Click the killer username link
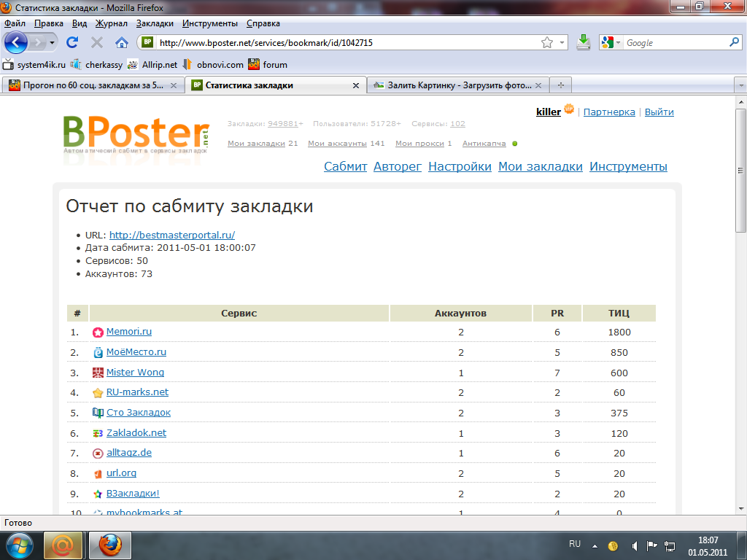The image size is (747, 560). (x=549, y=112)
